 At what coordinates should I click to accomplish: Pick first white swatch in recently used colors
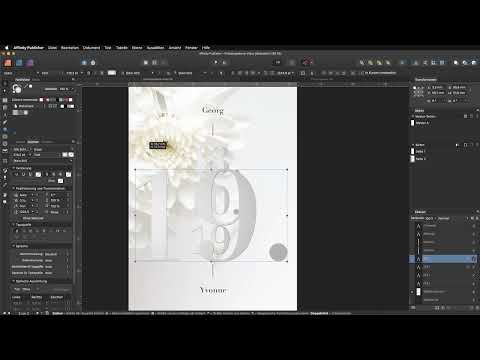[x=41, y=100]
